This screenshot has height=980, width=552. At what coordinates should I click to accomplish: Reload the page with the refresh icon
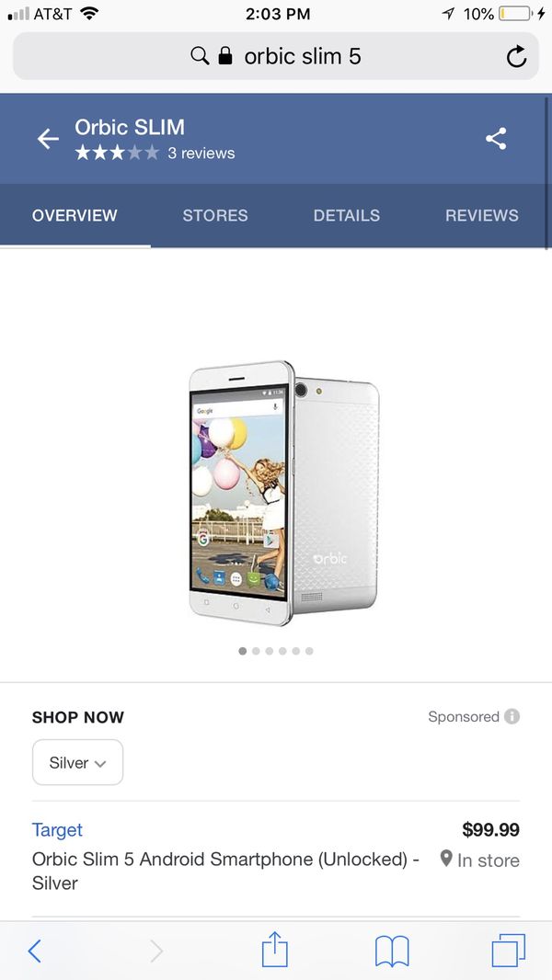(x=516, y=57)
